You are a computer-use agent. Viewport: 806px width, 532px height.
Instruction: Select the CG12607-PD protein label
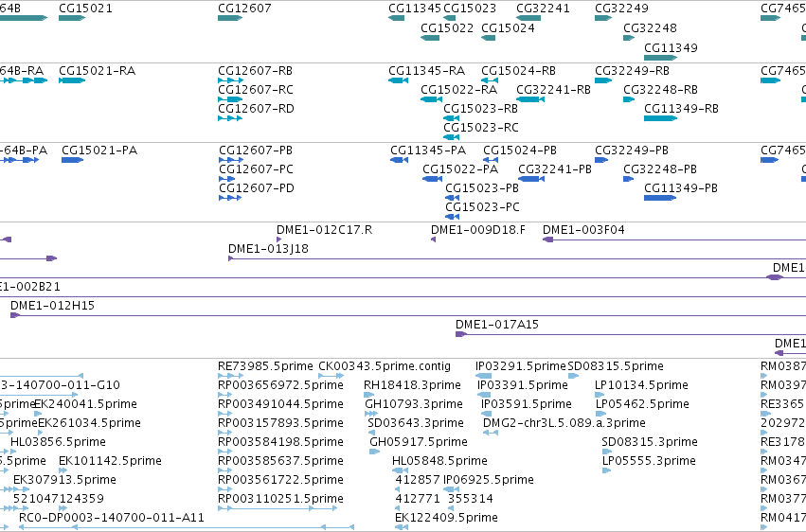[x=257, y=188]
